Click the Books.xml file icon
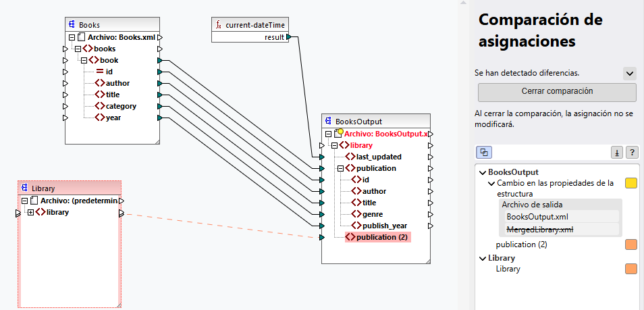The width and height of the screenshot is (644, 310). tap(81, 37)
